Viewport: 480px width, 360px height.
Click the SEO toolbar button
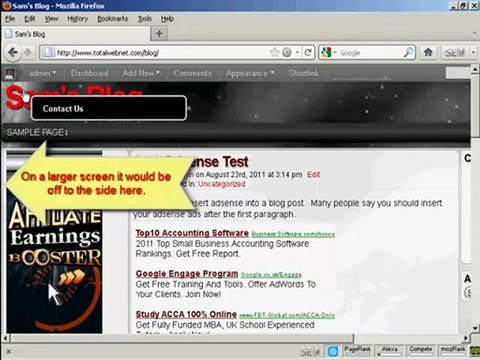[x=455, y=52]
